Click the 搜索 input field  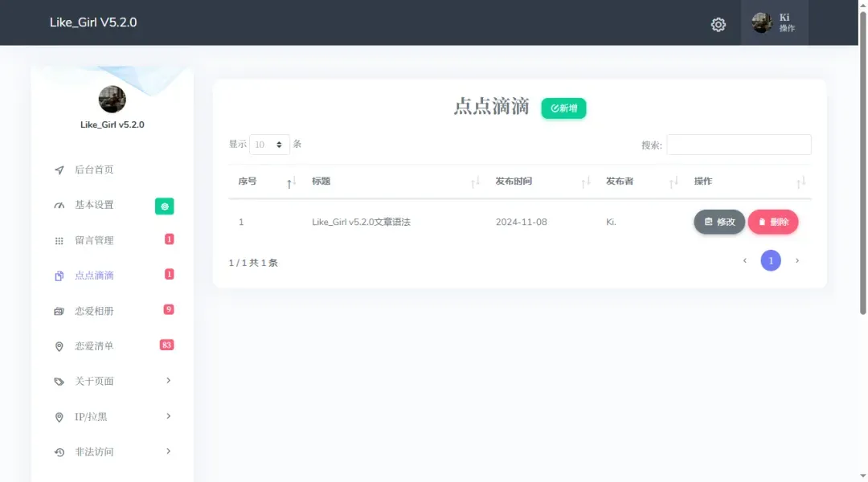pyautogui.click(x=739, y=145)
